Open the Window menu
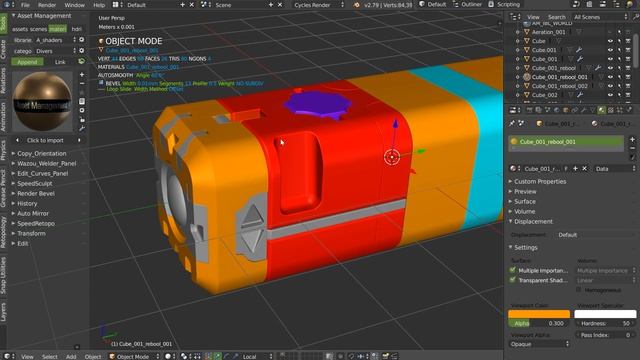 click(x=75, y=5)
